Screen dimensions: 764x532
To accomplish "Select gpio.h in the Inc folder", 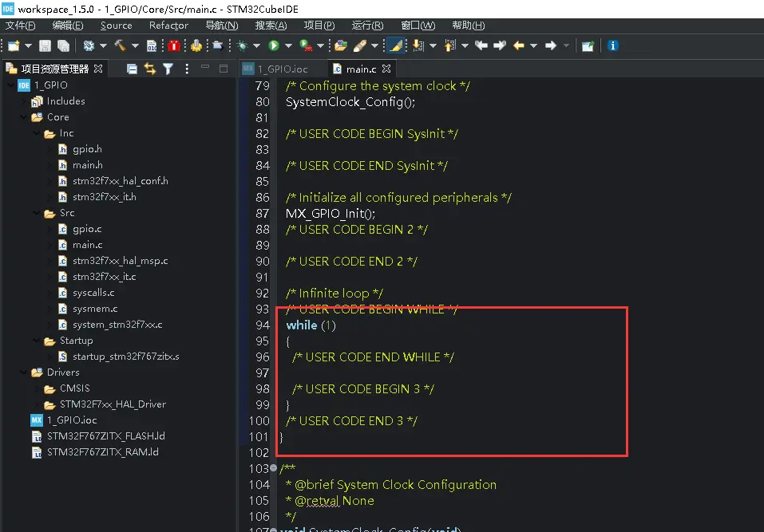I will [x=87, y=149].
